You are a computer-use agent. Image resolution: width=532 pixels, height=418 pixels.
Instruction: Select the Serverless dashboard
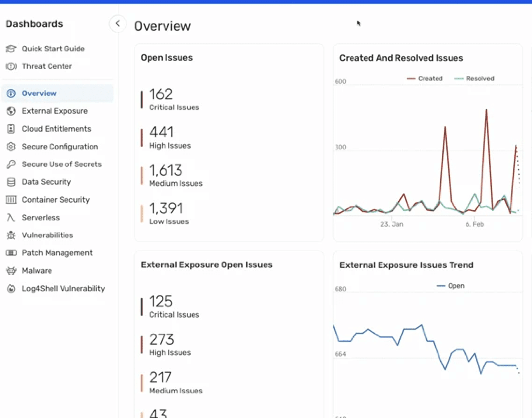pyautogui.click(x=41, y=217)
